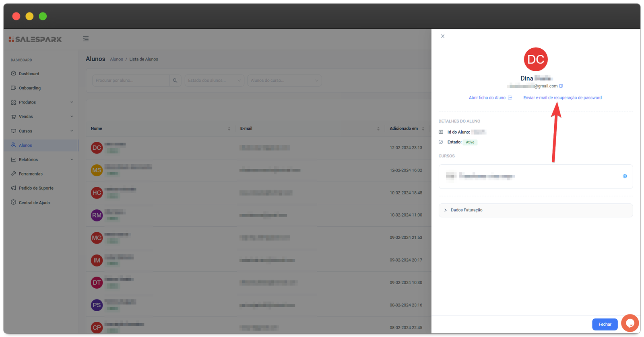Screen dimensions: 644x337
Task: Click the copy email icon next to gmail.com
Action: point(561,86)
